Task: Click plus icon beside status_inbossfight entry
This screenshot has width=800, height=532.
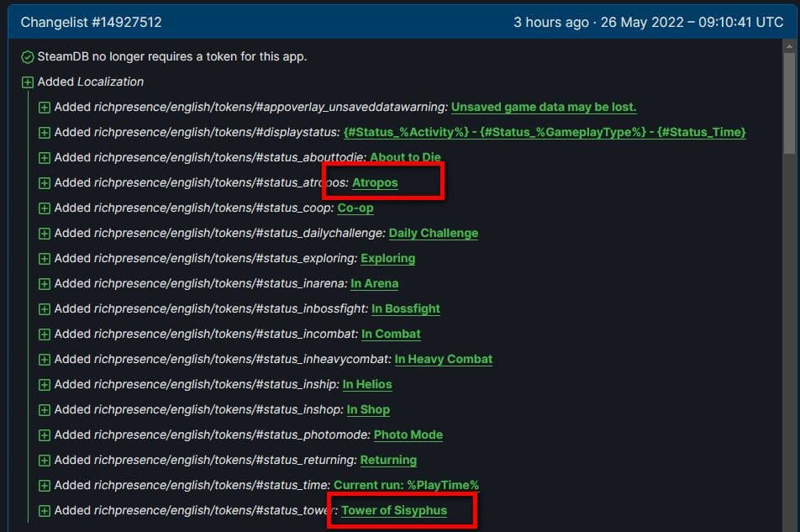Action: click(x=45, y=309)
